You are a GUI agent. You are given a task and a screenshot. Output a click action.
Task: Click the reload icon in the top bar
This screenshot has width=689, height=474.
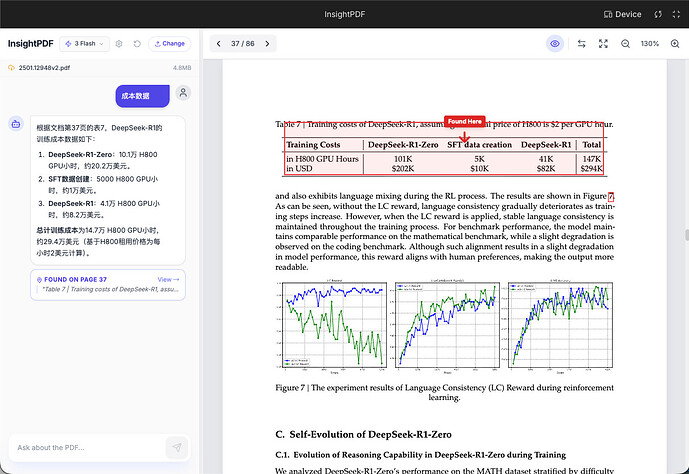(x=658, y=14)
